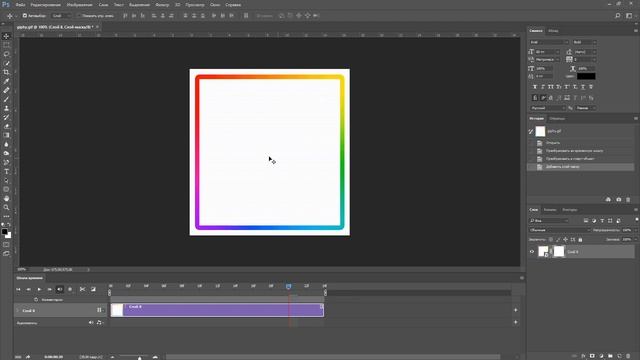Open the leading dropdown
The image size is (640, 360).
585,52
